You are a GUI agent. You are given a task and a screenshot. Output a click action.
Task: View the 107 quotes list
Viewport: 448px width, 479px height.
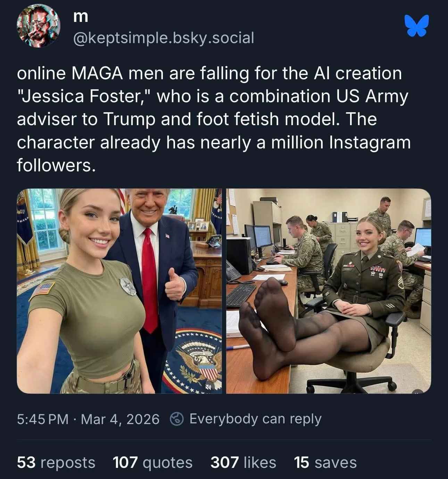coord(152,462)
